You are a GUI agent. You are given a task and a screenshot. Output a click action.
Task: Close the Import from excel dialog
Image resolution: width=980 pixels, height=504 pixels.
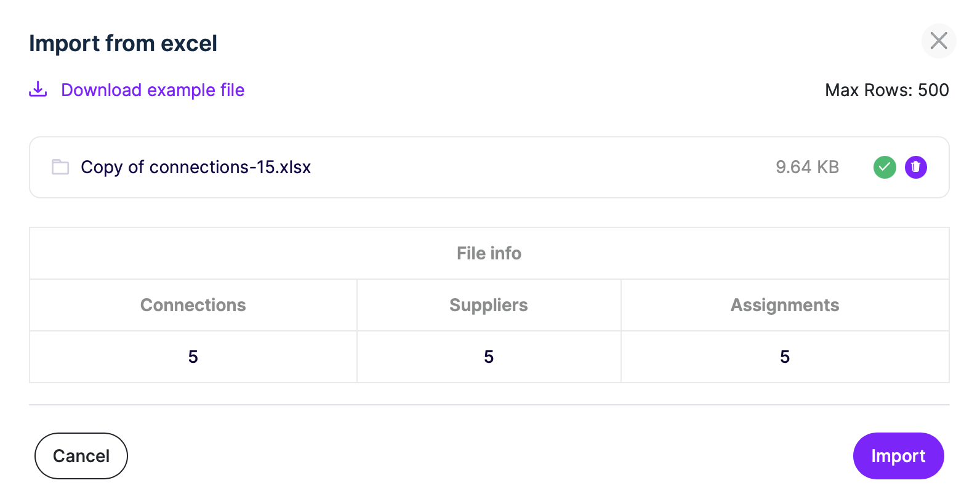click(x=938, y=41)
